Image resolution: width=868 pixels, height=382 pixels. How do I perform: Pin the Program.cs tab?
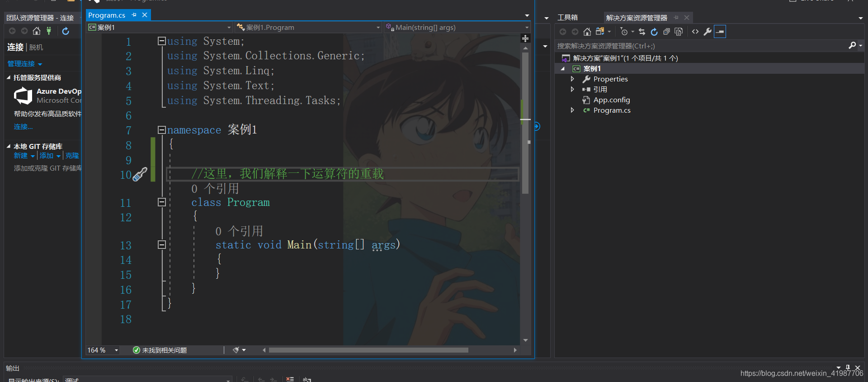134,15
